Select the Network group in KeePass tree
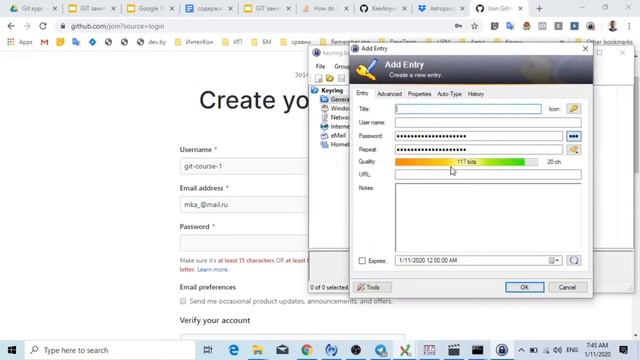The height and width of the screenshot is (360, 640). pos(335,117)
